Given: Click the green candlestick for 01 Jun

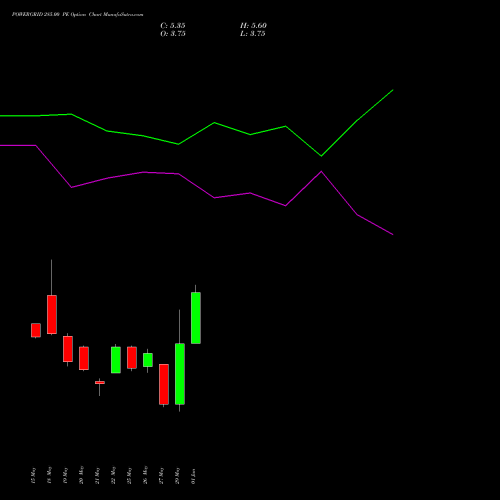Looking at the screenshot, I should click(196, 318).
